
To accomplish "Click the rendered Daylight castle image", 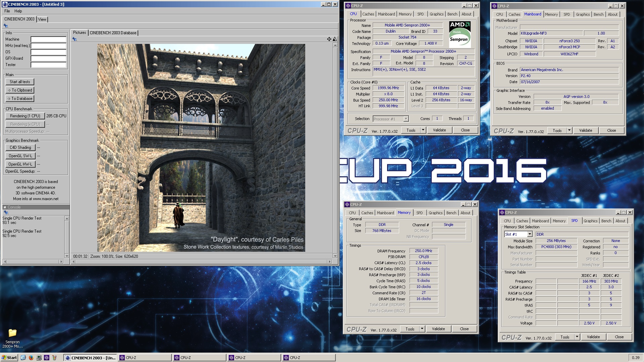I will [x=201, y=148].
